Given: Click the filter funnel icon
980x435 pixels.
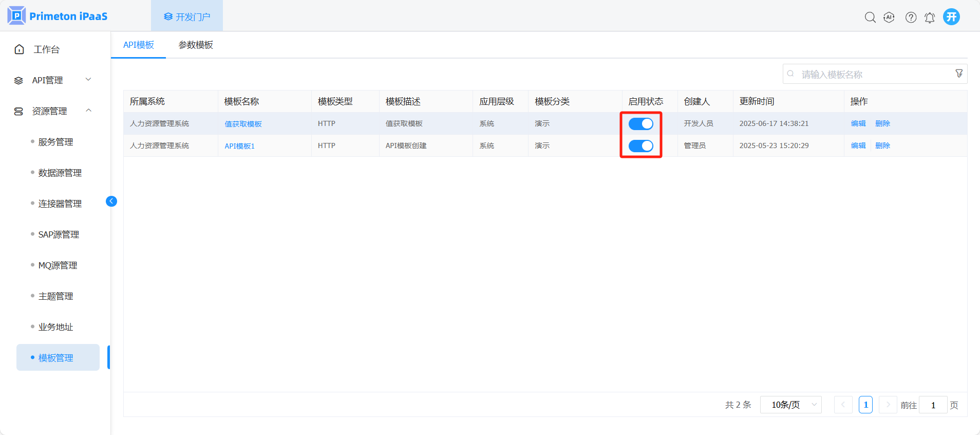Looking at the screenshot, I should pyautogui.click(x=958, y=74).
